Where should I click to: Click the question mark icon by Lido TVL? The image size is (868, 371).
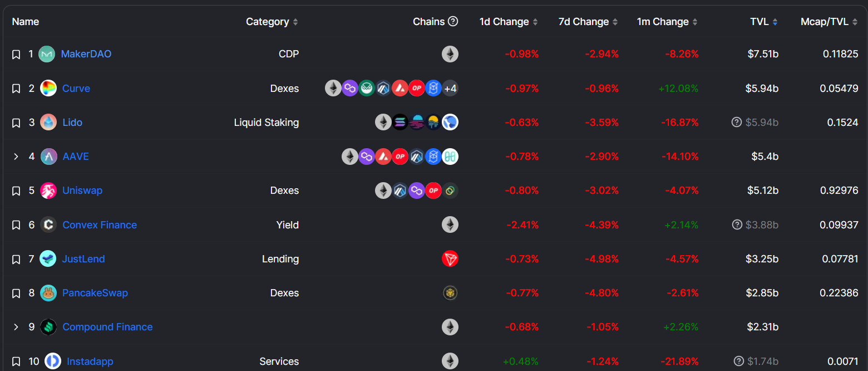737,123
